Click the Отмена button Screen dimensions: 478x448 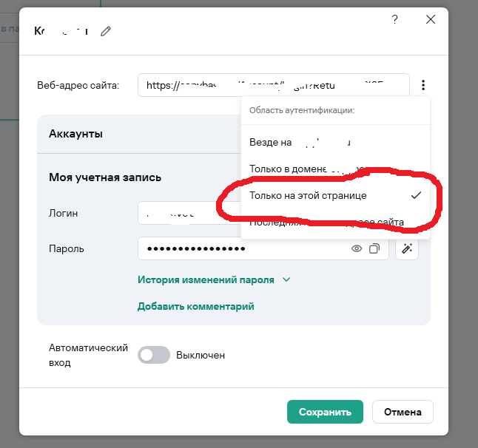403,412
